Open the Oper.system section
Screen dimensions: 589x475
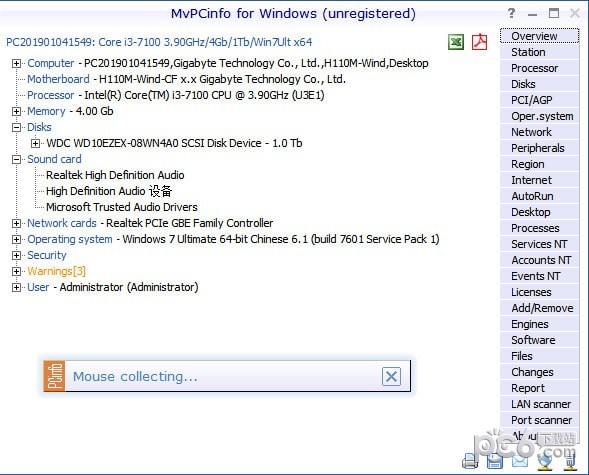tap(539, 116)
